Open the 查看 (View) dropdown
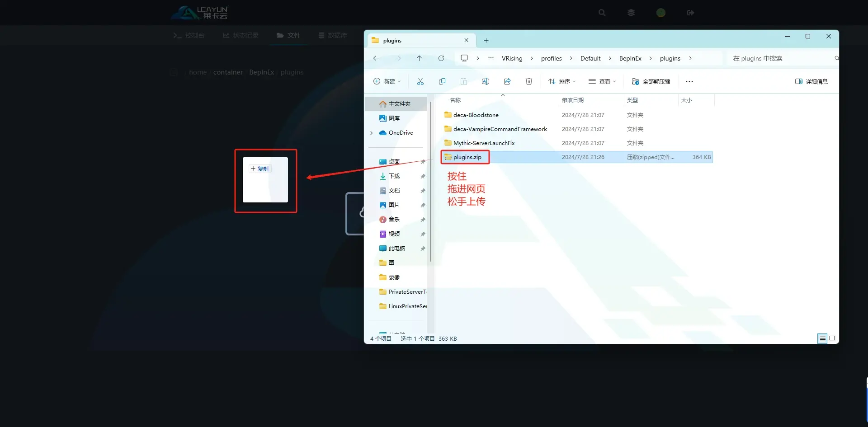The image size is (868, 427). 602,81
